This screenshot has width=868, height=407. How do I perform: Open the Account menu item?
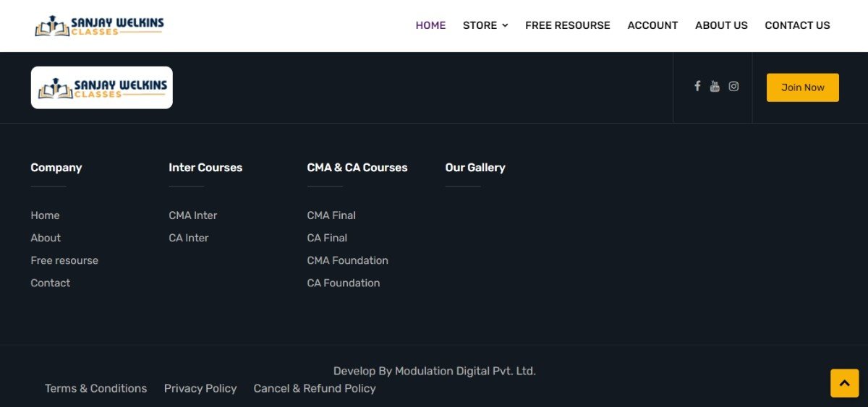(x=652, y=25)
